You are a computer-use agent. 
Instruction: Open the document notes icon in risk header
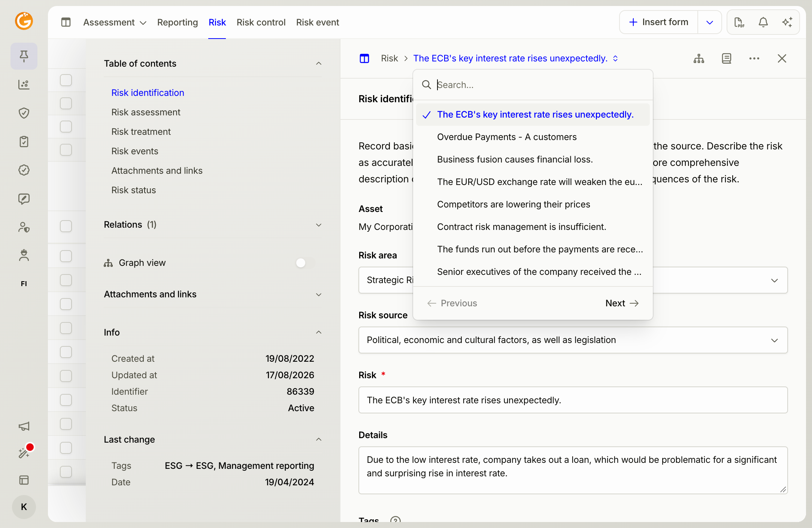(727, 58)
